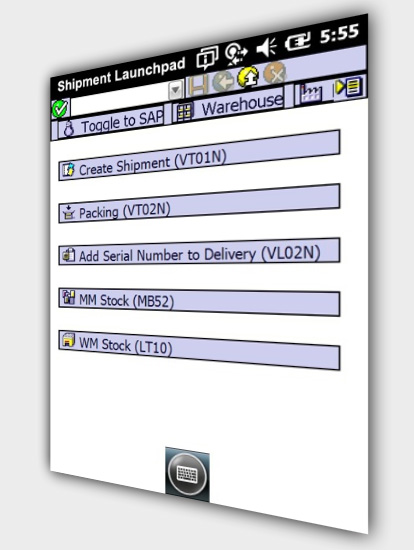The height and width of the screenshot is (550, 414).
Task: Open the command field dropdown arrow
Action: (176, 90)
